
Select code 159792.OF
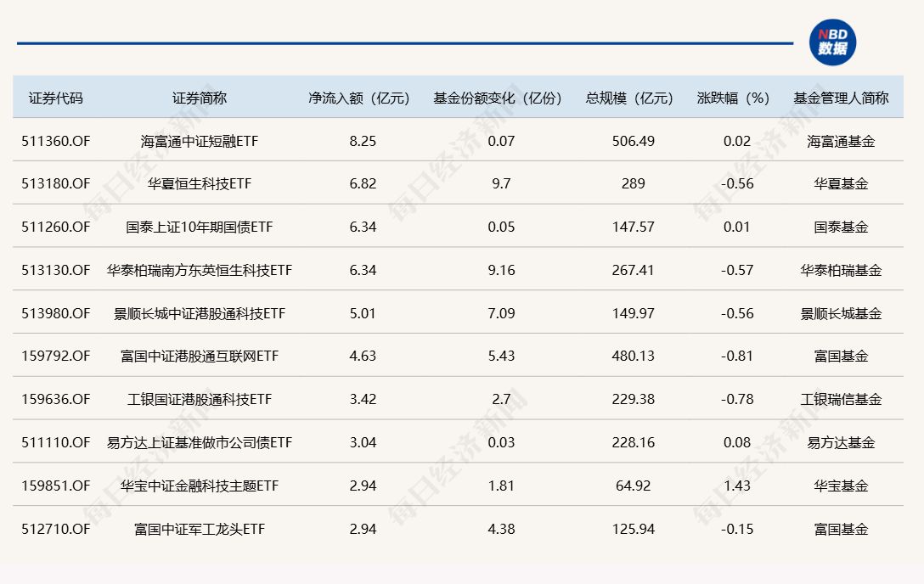[56, 357]
